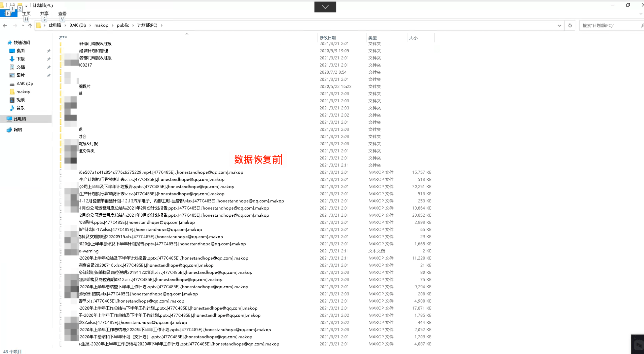The image size is (644, 354).
Task: Unpin 桌面 from Quick Access
Action: pyautogui.click(x=49, y=51)
